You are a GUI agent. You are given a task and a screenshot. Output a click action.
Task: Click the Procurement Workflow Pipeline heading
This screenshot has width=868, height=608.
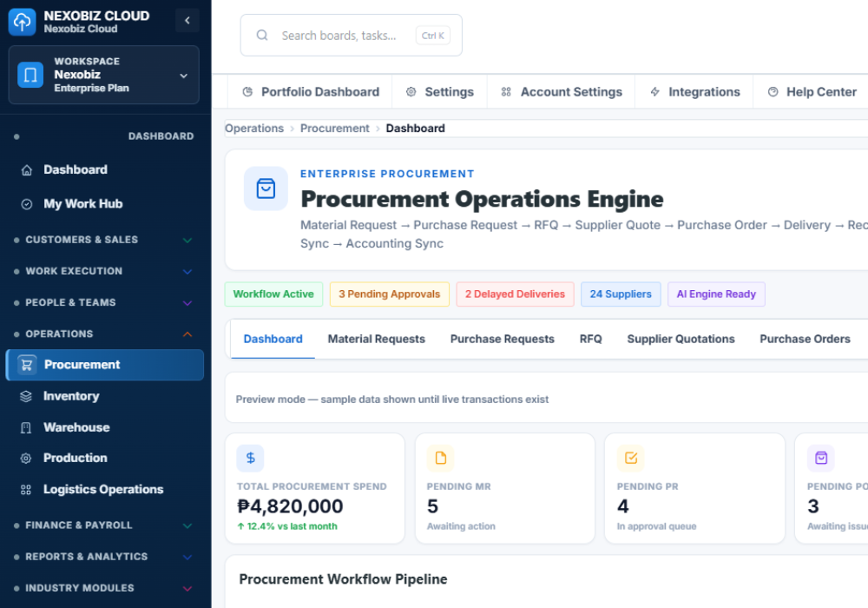(343, 579)
